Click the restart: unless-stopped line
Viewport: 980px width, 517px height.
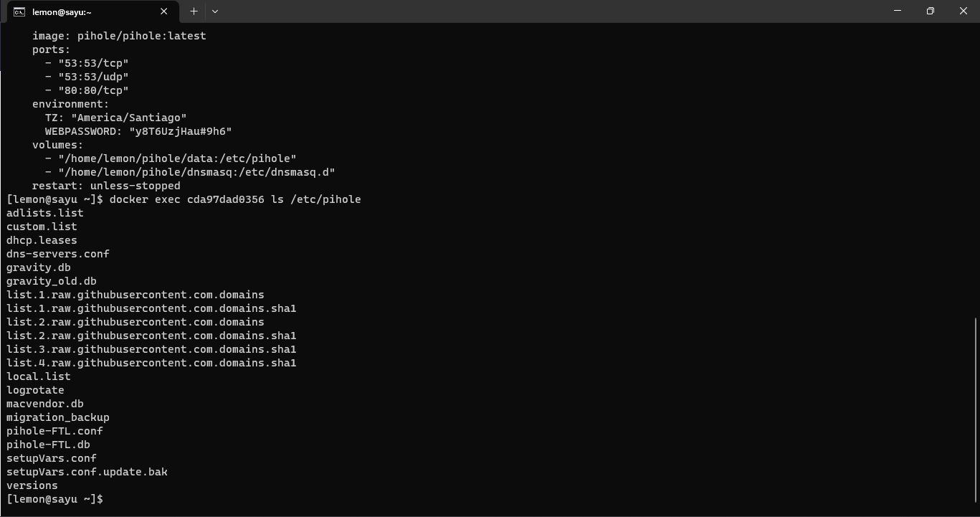click(106, 186)
